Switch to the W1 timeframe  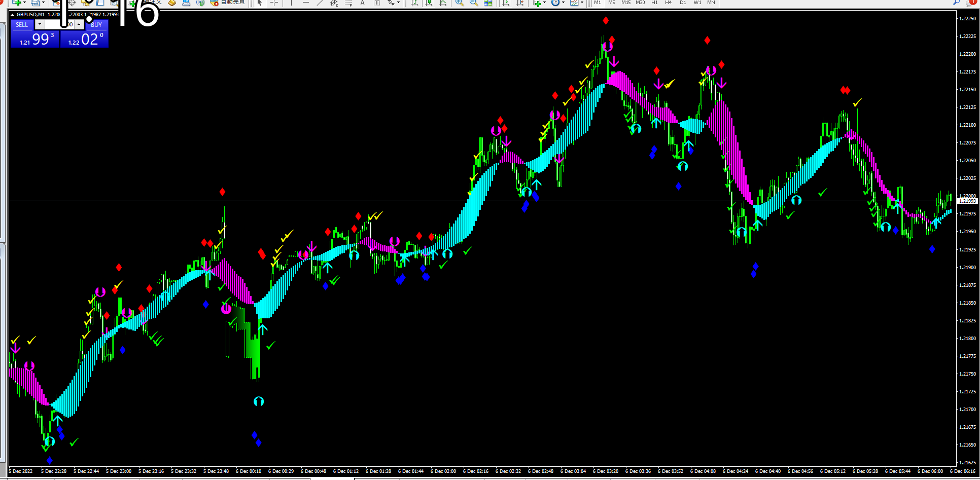click(x=697, y=3)
